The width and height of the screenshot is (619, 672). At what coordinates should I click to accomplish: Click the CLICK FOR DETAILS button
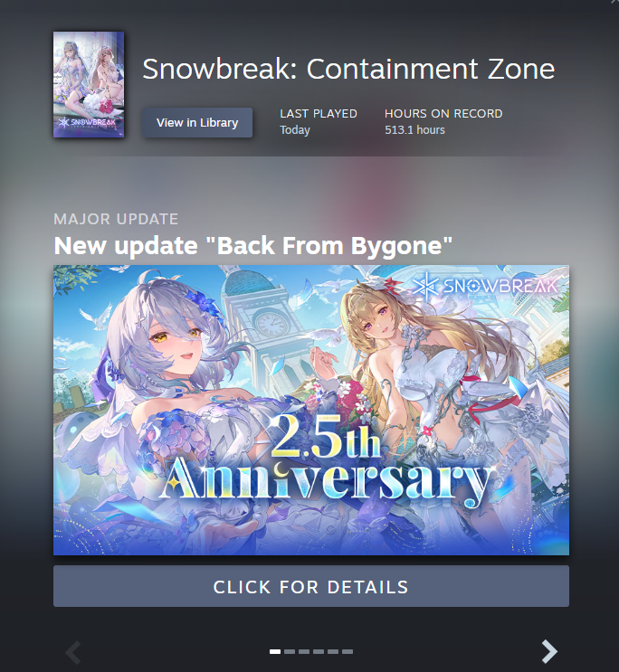click(x=311, y=586)
